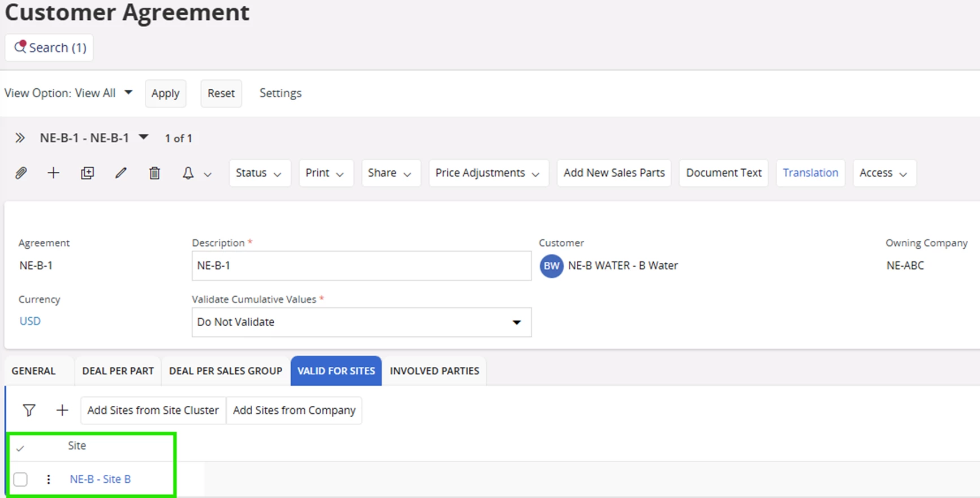Click the plus icon to create new agreement
This screenshot has height=498, width=980.
[53, 173]
